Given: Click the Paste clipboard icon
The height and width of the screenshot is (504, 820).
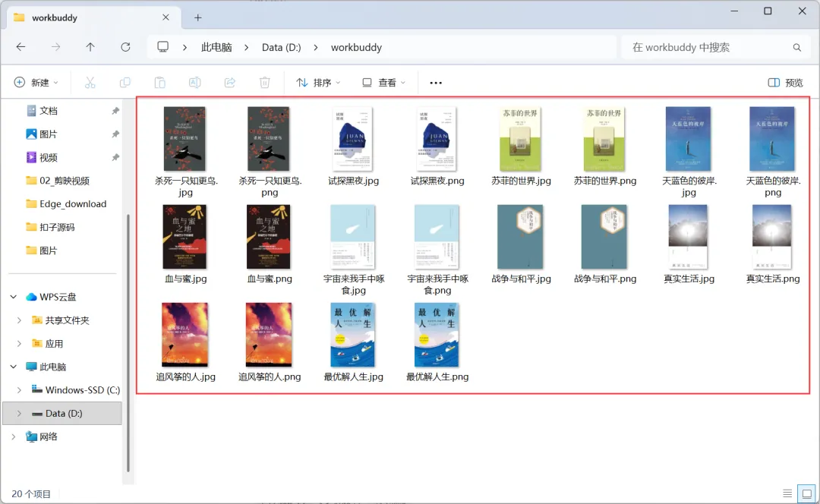Looking at the screenshot, I should 160,83.
